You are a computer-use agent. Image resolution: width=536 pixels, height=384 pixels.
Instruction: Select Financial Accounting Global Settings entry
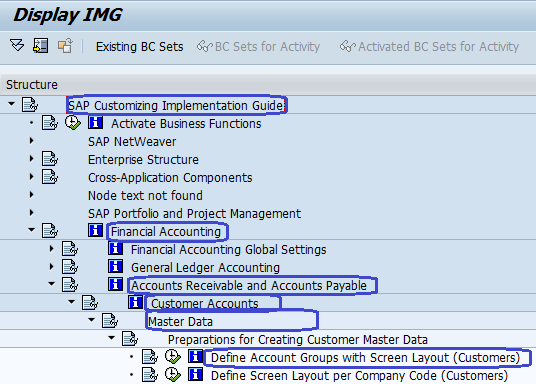tap(228, 249)
